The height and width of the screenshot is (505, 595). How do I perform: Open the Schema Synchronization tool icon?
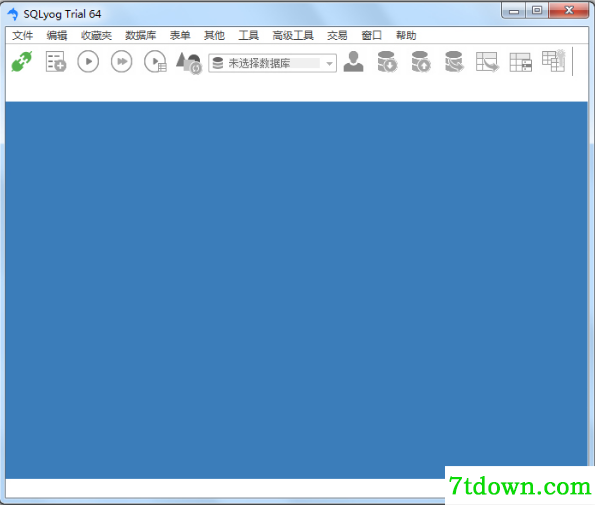(x=454, y=61)
